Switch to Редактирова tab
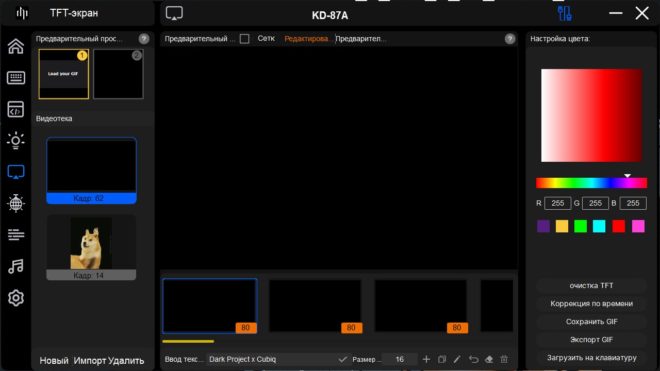 pyautogui.click(x=306, y=39)
